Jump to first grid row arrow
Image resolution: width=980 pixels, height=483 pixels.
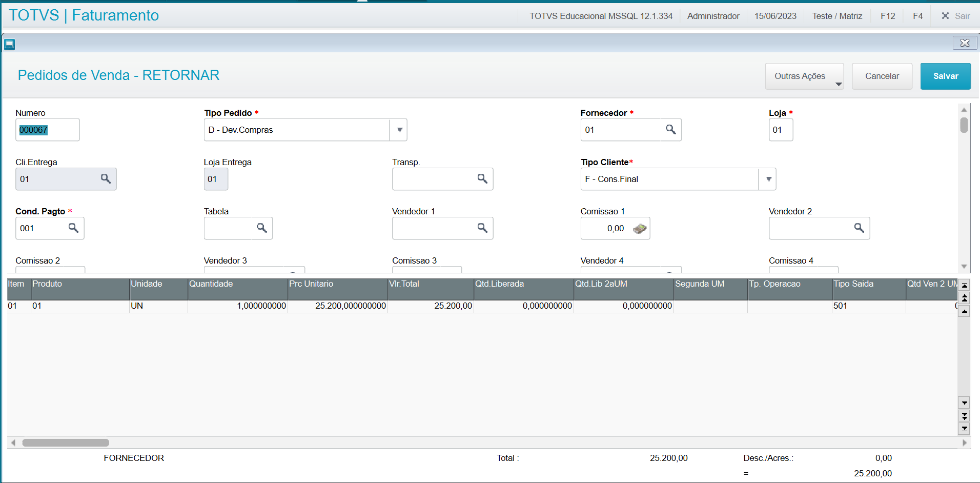[965, 286]
